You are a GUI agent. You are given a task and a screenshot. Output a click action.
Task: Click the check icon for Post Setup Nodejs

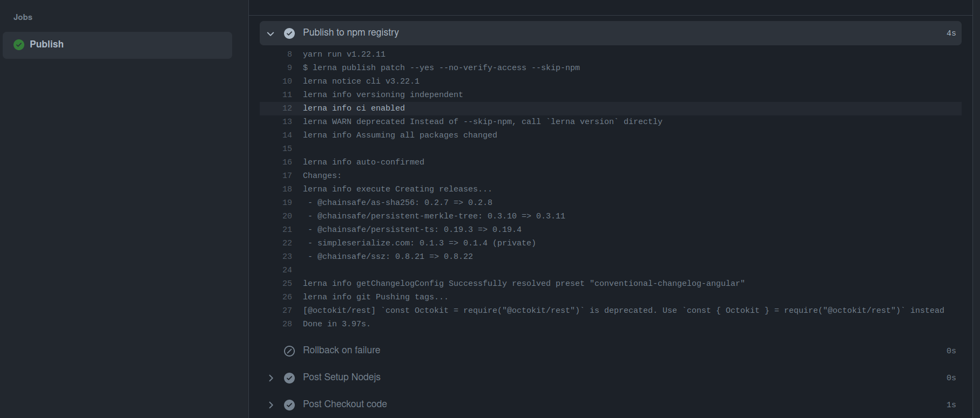(289, 378)
